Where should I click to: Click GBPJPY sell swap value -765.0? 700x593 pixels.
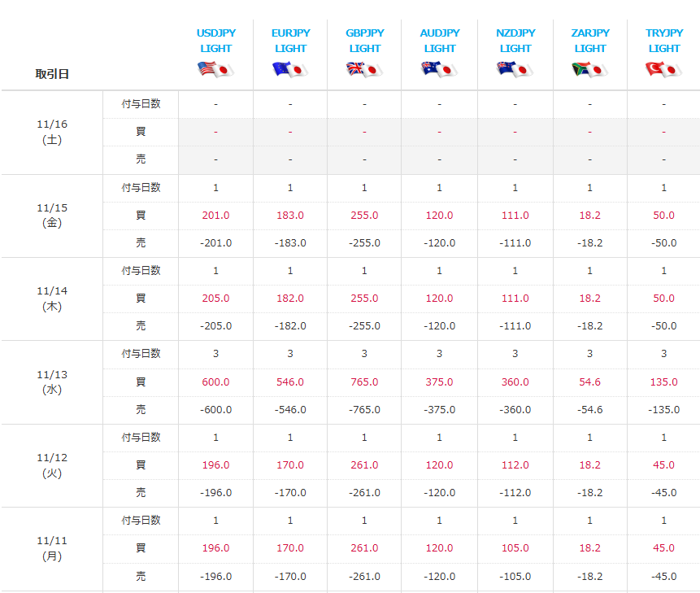tap(364, 409)
